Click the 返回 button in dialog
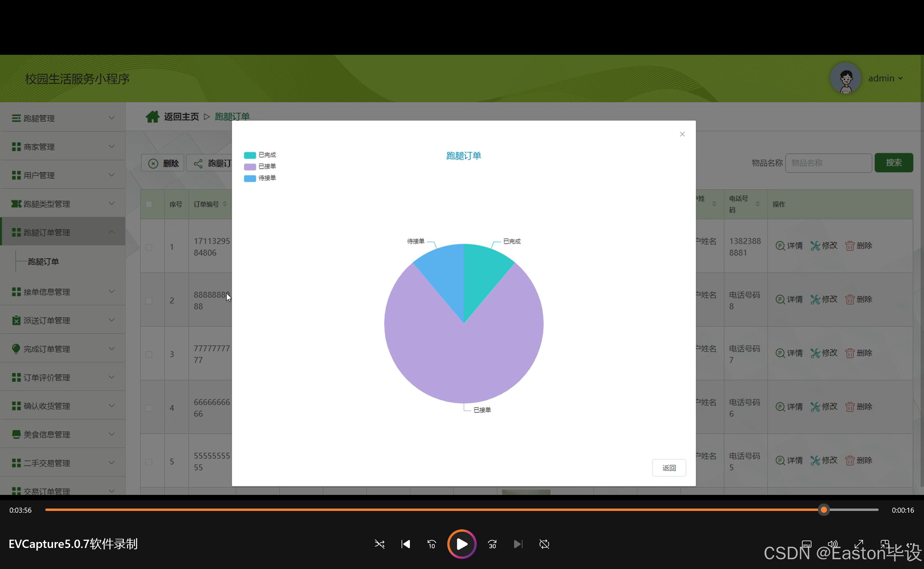This screenshot has width=924, height=569. (x=669, y=468)
